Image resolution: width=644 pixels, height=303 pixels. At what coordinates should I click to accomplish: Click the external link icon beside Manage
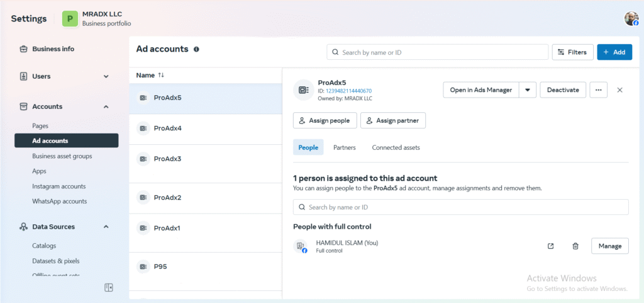(551, 246)
